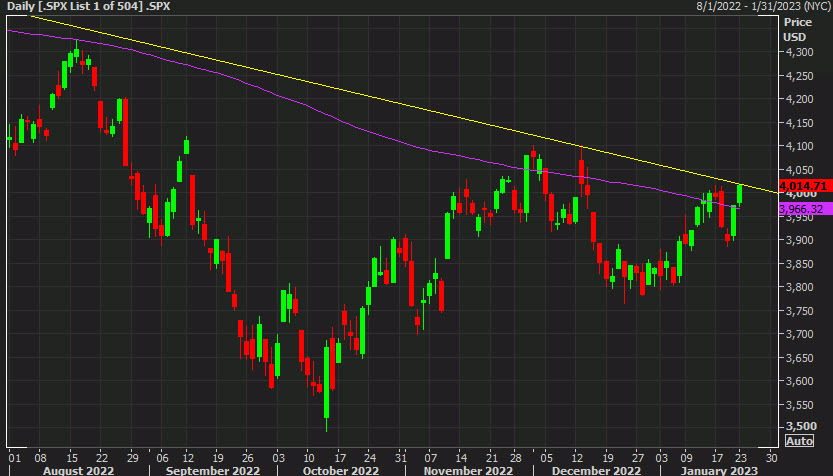
Task: Click the 3,750 price axis label
Action: 800,311
